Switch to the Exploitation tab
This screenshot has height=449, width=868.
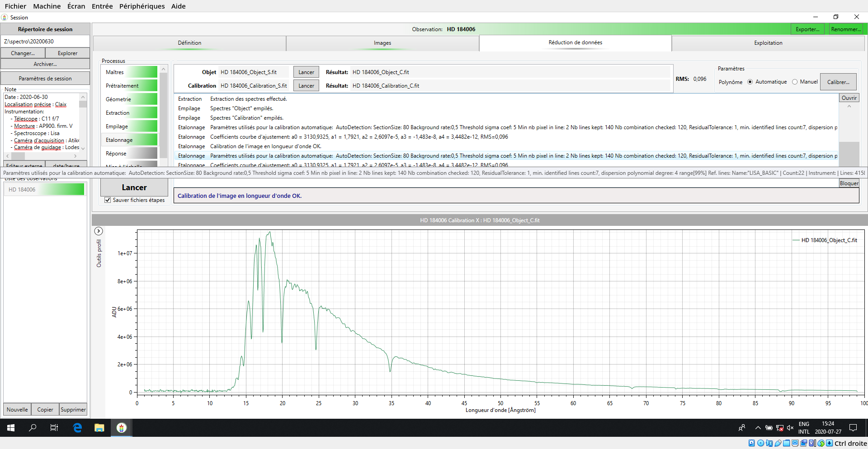coord(768,43)
